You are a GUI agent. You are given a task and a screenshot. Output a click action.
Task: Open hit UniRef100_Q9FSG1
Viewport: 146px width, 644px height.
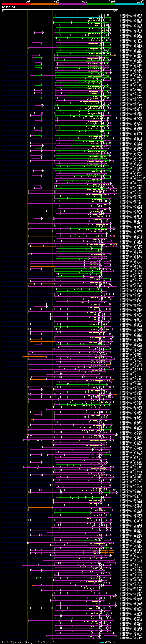pos(131,27)
